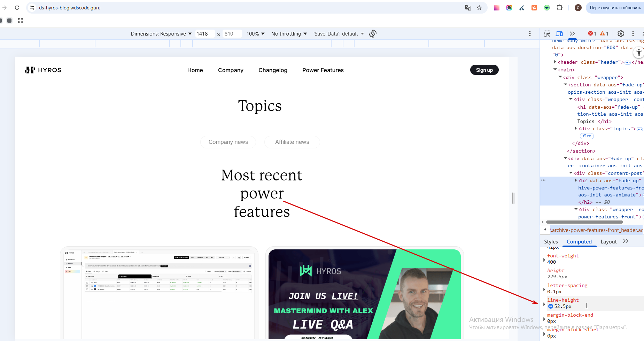Expand the highlighted h2 node

coord(576,180)
